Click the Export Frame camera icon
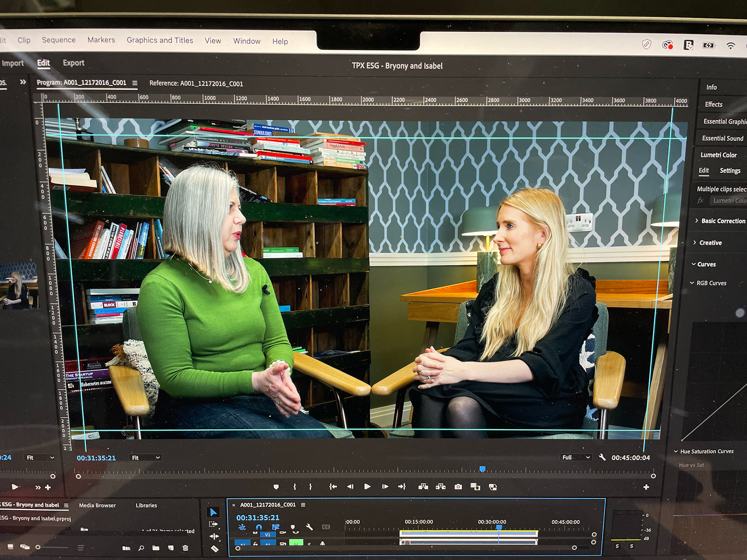This screenshot has height=560, width=747. coord(458,487)
